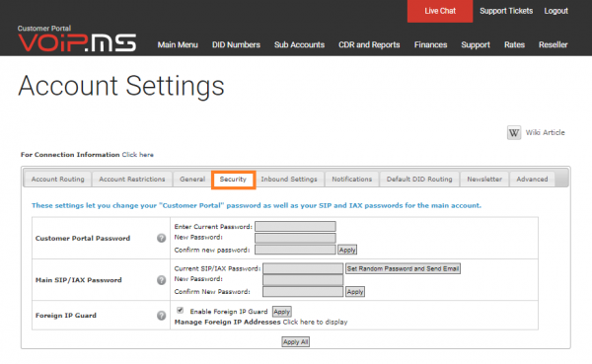Click 'Manage Foreign IP Addresses' text
592x364 pixels.
tap(227, 323)
